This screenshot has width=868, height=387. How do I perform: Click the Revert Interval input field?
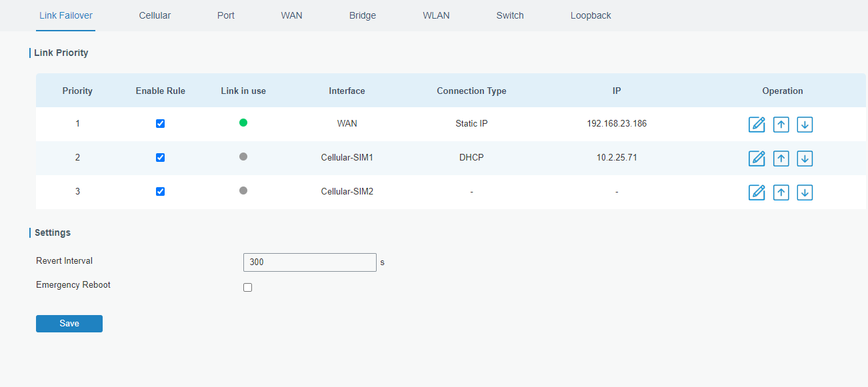coord(310,262)
